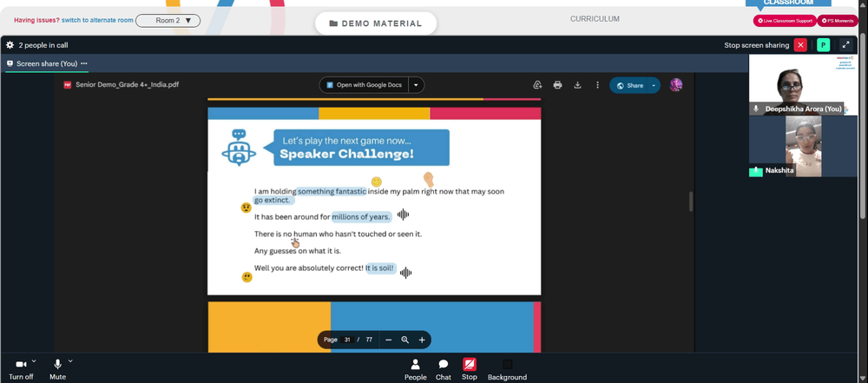Add PDF shortcut to Drive icon
Image resolution: width=868 pixels, height=383 pixels.
[537, 85]
